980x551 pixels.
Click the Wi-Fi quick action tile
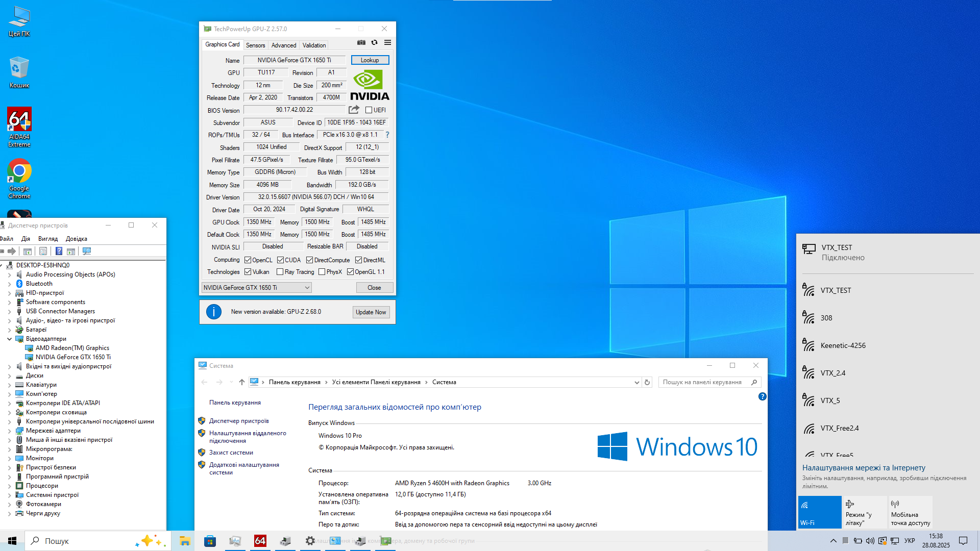click(x=820, y=512)
